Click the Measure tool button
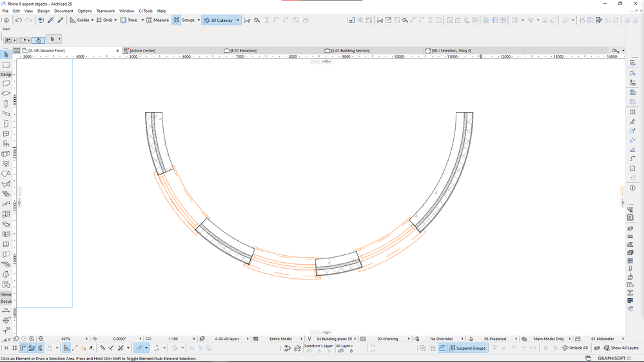Image resolution: width=644 pixels, height=362 pixels. [x=158, y=20]
